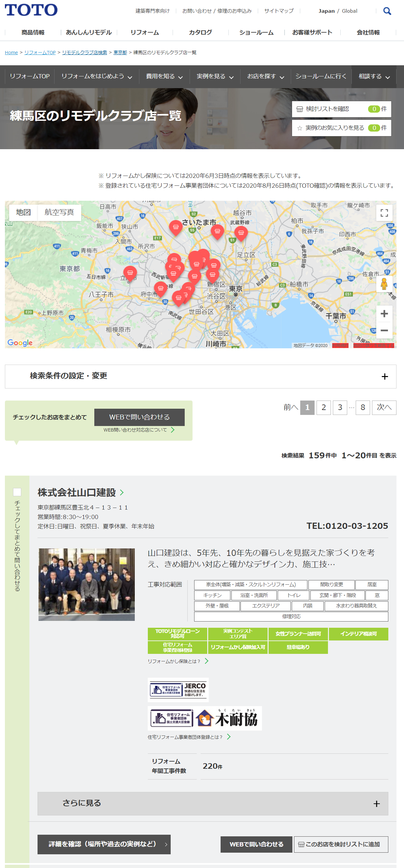This screenshot has width=404, height=868.
Task: Toggle fullscreen map view icon
Action: 384,213
